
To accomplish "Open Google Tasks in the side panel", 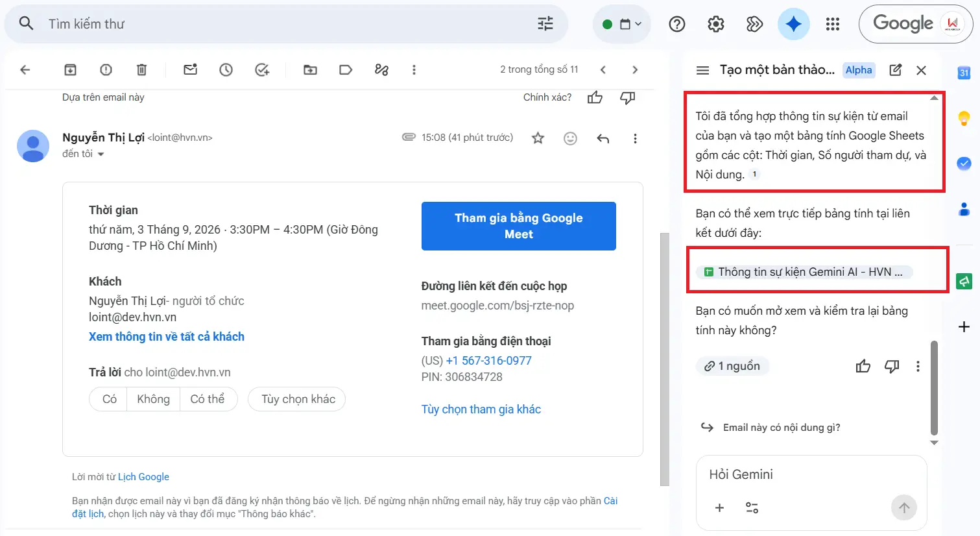I will click(x=964, y=164).
